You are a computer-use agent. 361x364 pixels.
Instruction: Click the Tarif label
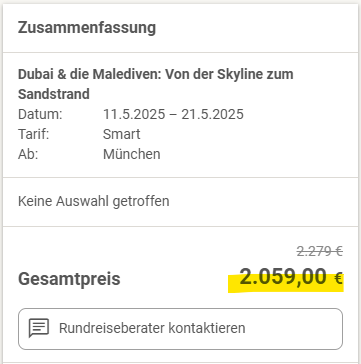point(33,134)
